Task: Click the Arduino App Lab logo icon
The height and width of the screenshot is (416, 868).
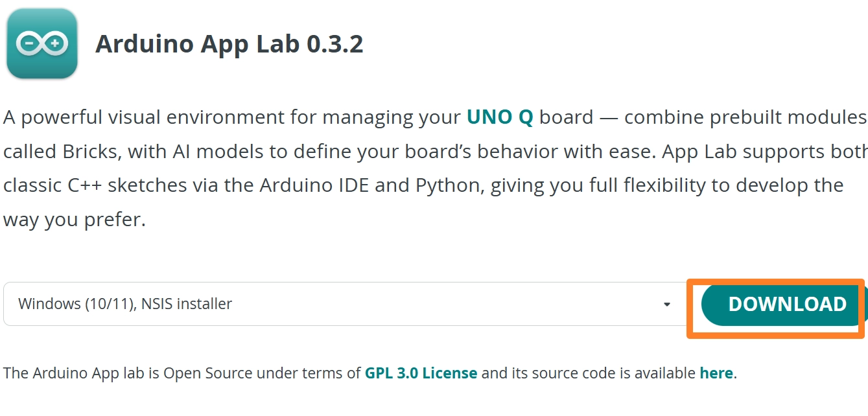Action: point(42,44)
